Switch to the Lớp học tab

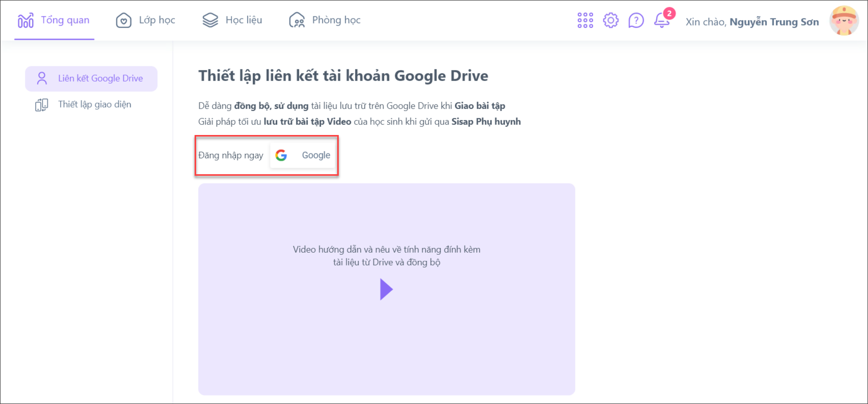[x=157, y=20]
